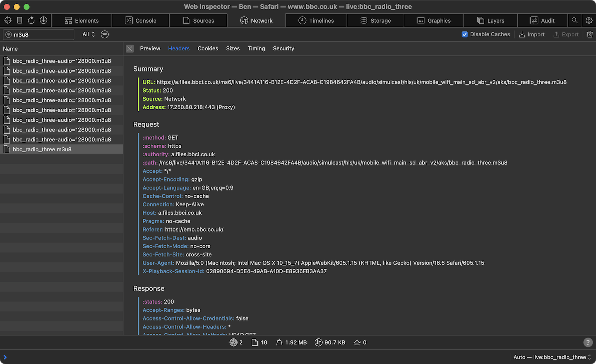Select the Headers detail tab
This screenshot has width=596, height=364.
(x=179, y=48)
